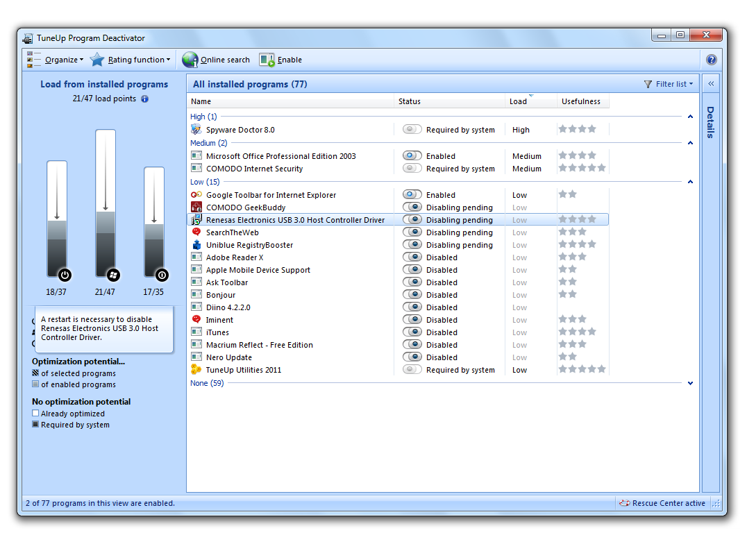Screen dimensions: 747x560
Task: Click the Enable toolbar icon
Action: pos(267,60)
